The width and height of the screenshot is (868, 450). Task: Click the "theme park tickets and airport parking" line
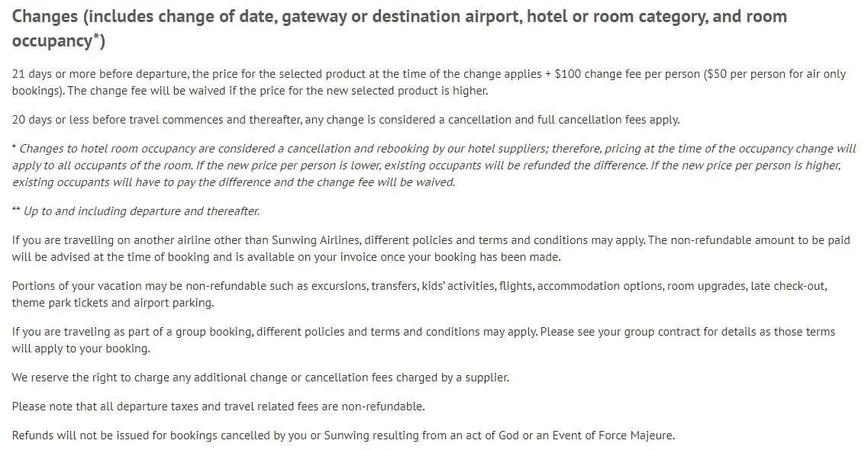(x=113, y=303)
